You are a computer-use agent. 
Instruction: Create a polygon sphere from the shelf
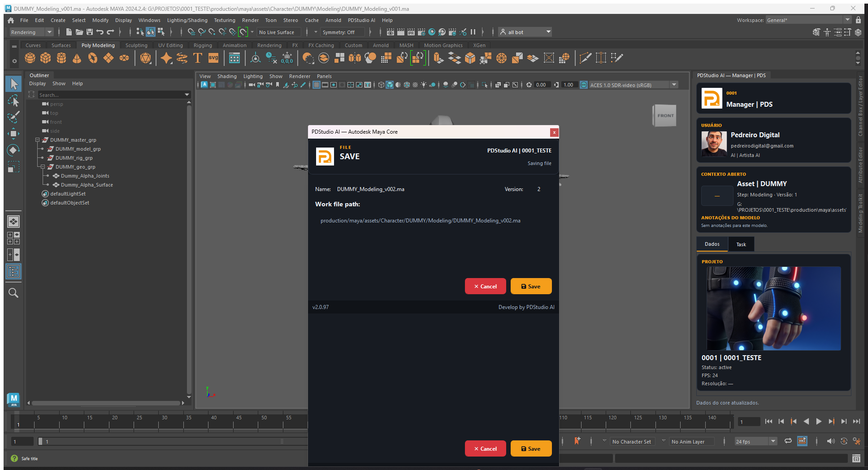(x=30, y=58)
